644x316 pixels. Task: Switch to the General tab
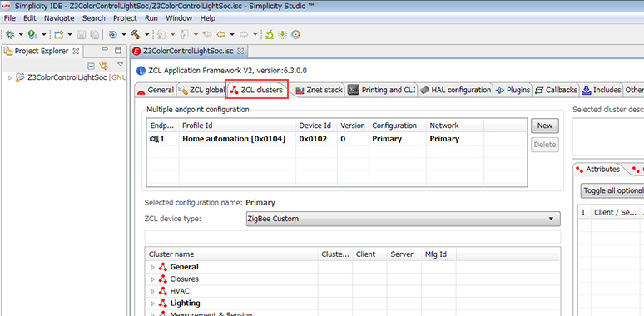click(x=156, y=90)
